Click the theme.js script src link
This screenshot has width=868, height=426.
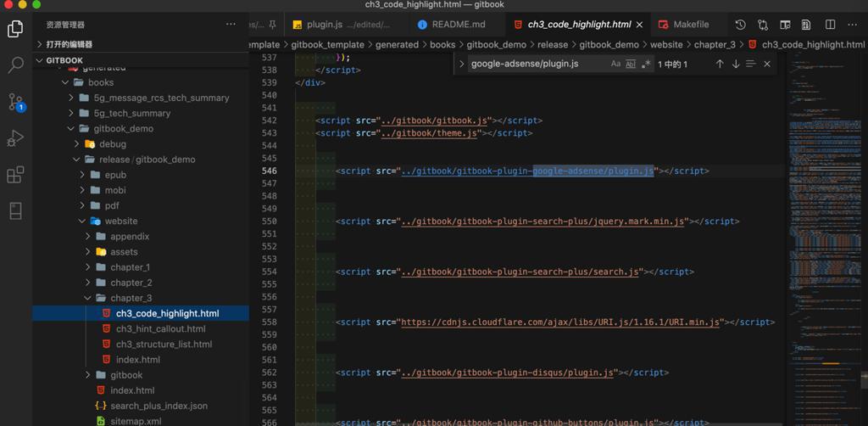click(429, 133)
